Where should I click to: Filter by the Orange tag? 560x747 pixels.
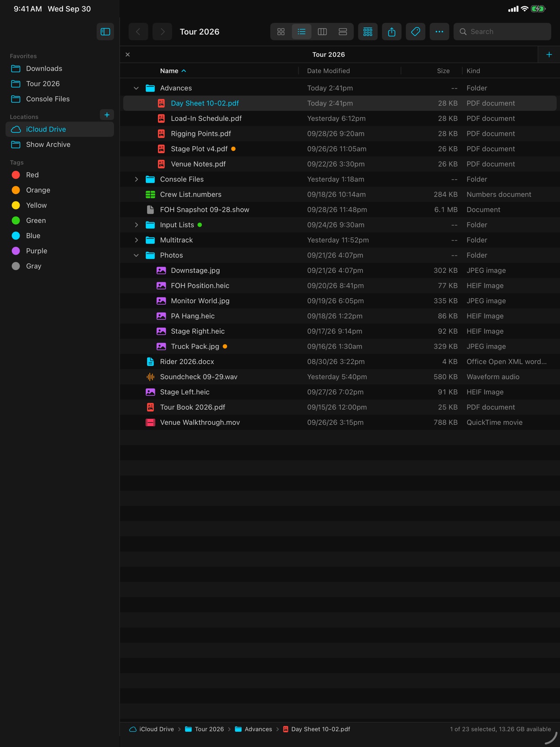pyautogui.click(x=59, y=190)
